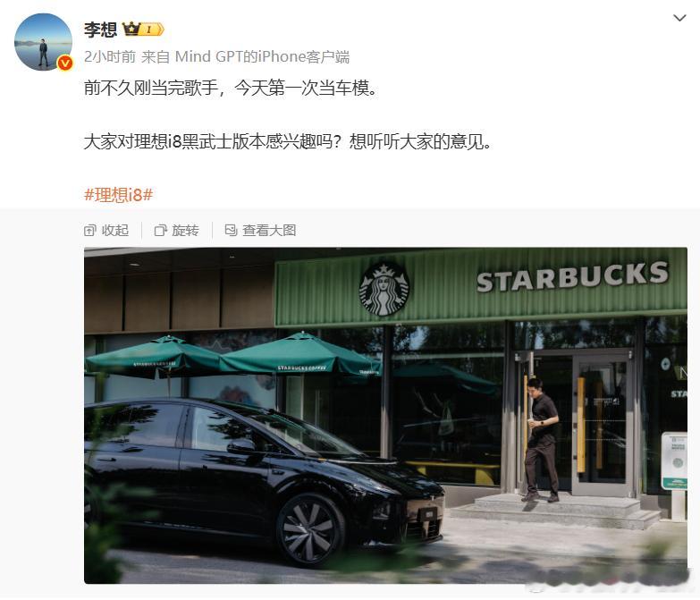Click the Mind GPT的iPhone客户端 source link
The height and width of the screenshot is (600, 700).
click(x=262, y=56)
